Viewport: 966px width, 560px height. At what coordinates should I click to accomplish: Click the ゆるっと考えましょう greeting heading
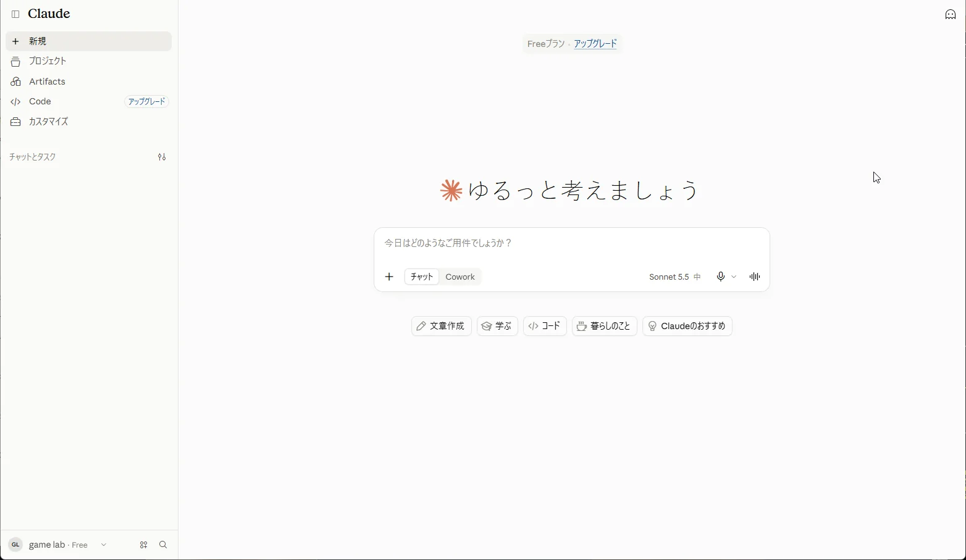[583, 190]
